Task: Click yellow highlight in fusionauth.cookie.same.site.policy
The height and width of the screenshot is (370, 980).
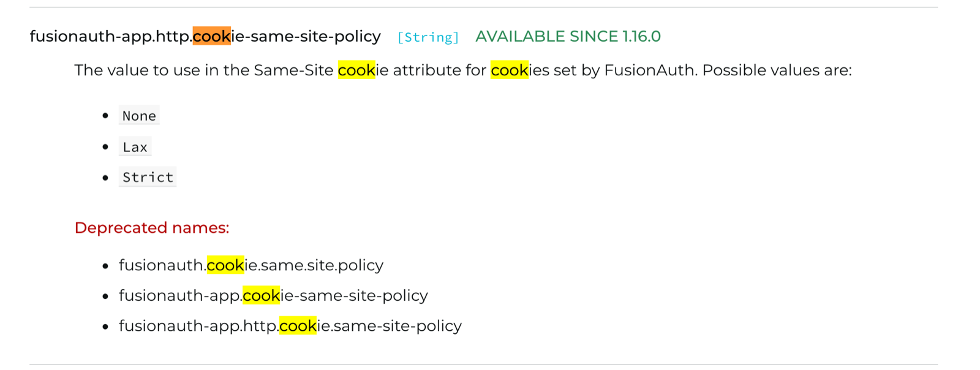Action: coord(225,265)
